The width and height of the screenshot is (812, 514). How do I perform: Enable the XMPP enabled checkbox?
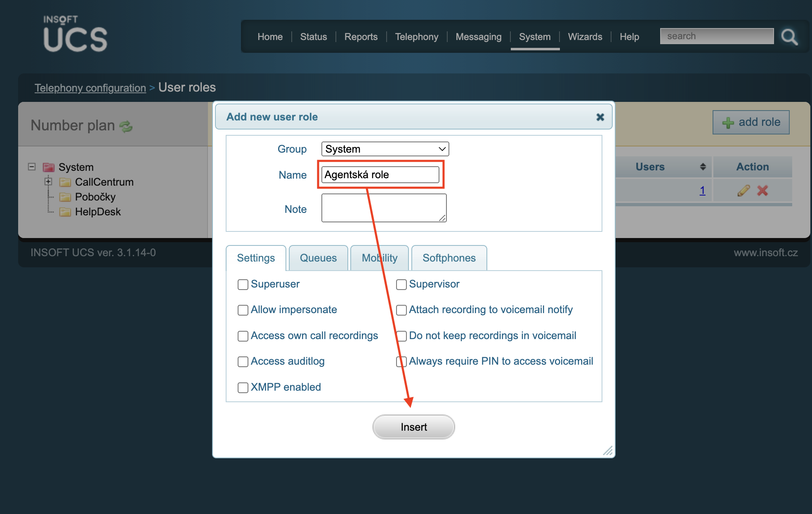pyautogui.click(x=242, y=387)
